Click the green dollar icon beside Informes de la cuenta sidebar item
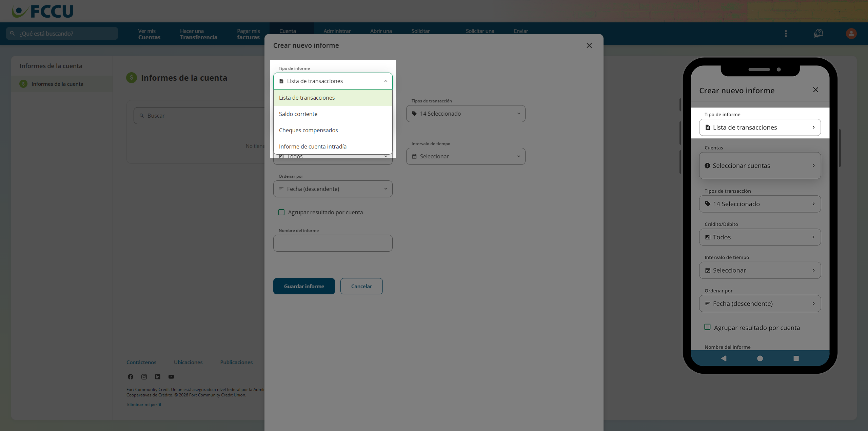868x431 pixels. click(23, 84)
